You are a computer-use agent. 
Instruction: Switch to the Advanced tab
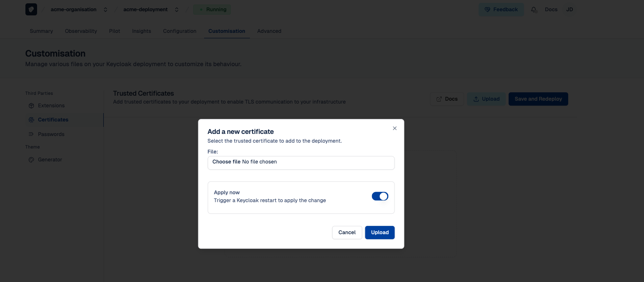point(269,31)
